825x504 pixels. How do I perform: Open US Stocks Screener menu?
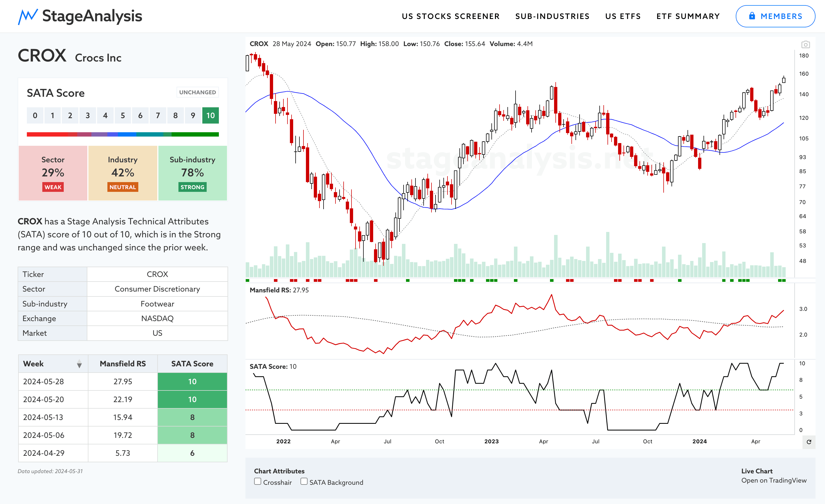point(451,16)
